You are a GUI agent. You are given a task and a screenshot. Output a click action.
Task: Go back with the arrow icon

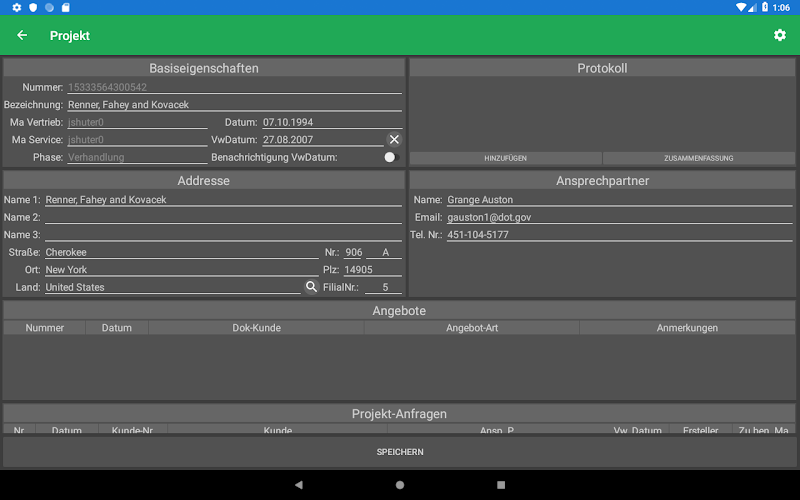pyautogui.click(x=22, y=35)
